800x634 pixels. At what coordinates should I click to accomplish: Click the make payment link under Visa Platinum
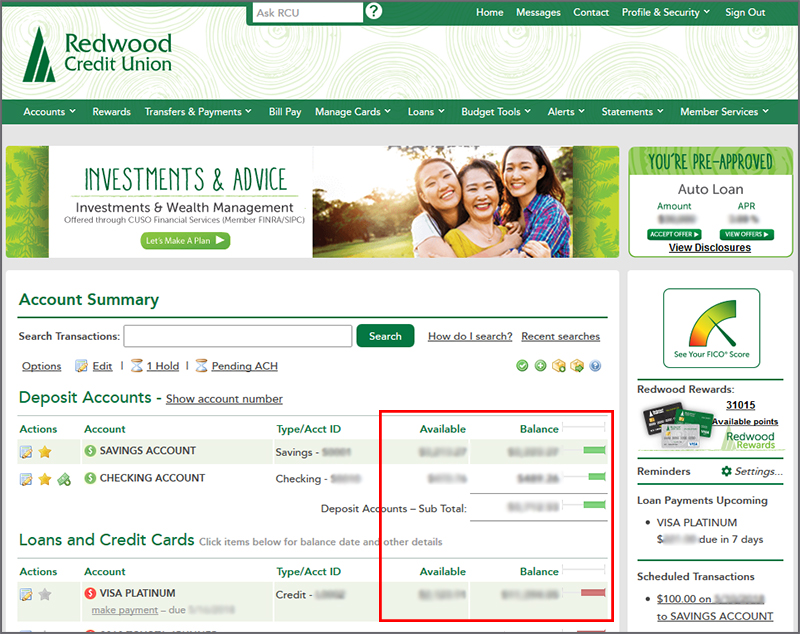coord(124,610)
